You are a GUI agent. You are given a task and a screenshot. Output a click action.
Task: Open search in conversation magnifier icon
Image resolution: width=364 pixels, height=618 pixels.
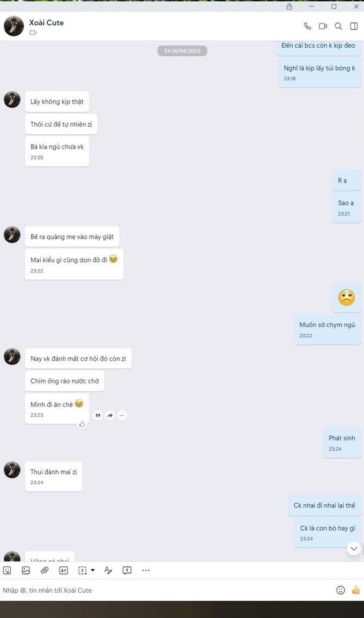pyautogui.click(x=338, y=26)
